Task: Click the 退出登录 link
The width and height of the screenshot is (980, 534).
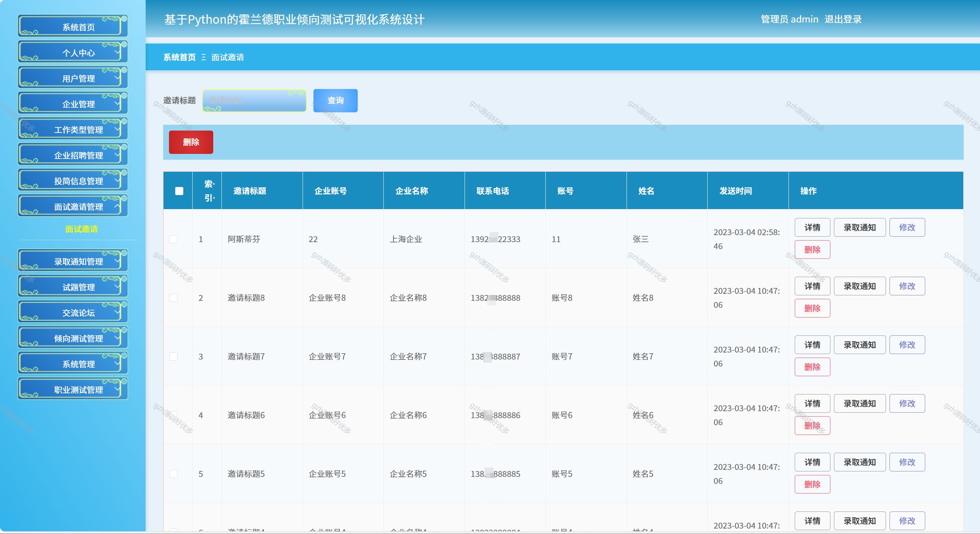Action: tap(843, 19)
